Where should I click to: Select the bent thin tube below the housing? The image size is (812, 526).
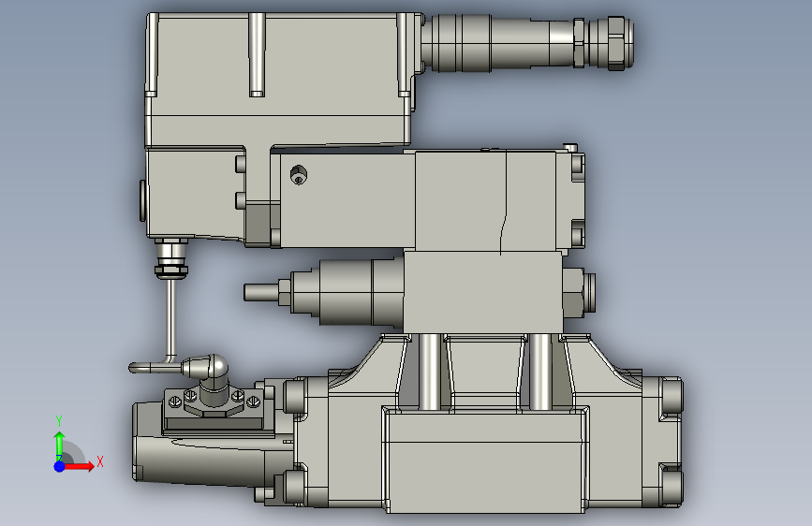(x=170, y=321)
